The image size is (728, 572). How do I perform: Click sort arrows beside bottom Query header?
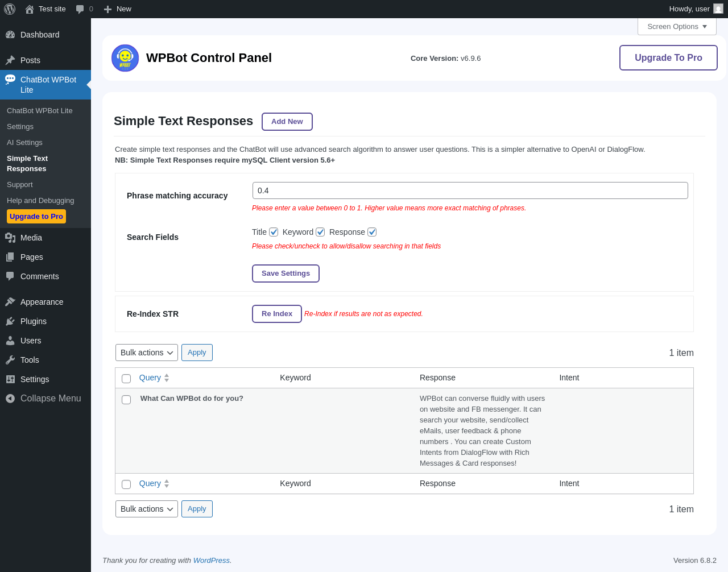(x=167, y=483)
